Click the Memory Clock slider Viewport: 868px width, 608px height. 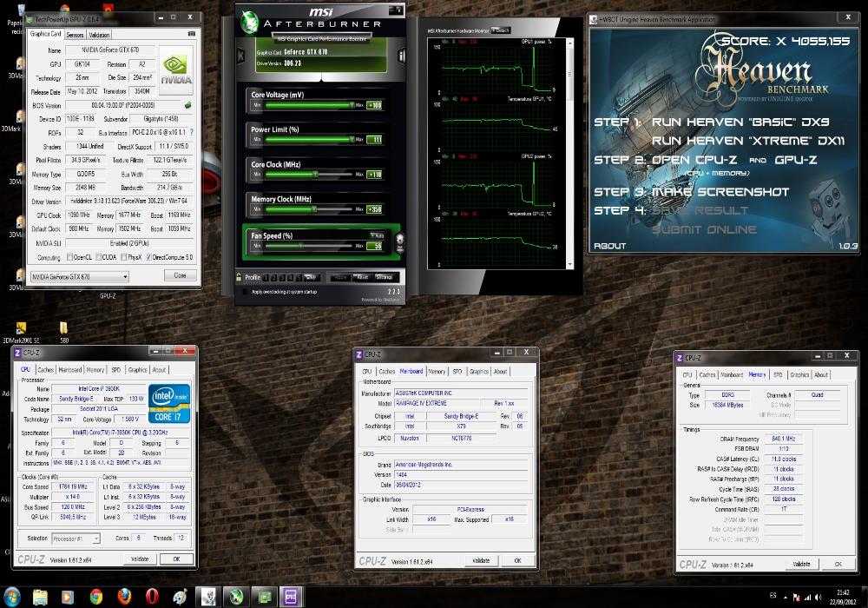point(309,209)
